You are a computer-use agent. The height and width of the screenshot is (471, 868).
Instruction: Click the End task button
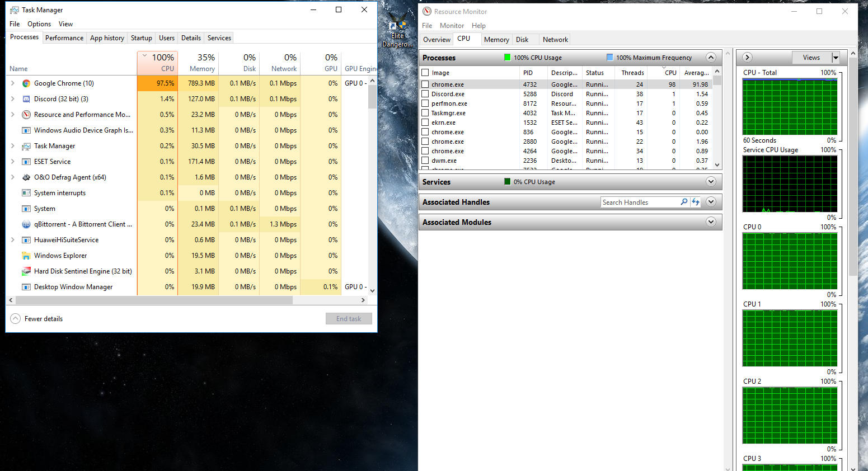(349, 319)
